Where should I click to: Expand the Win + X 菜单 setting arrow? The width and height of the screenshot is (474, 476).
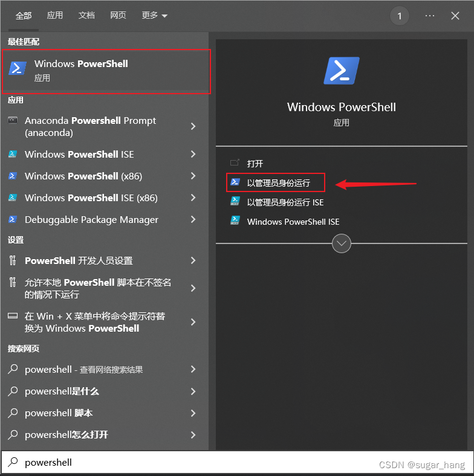tap(193, 322)
